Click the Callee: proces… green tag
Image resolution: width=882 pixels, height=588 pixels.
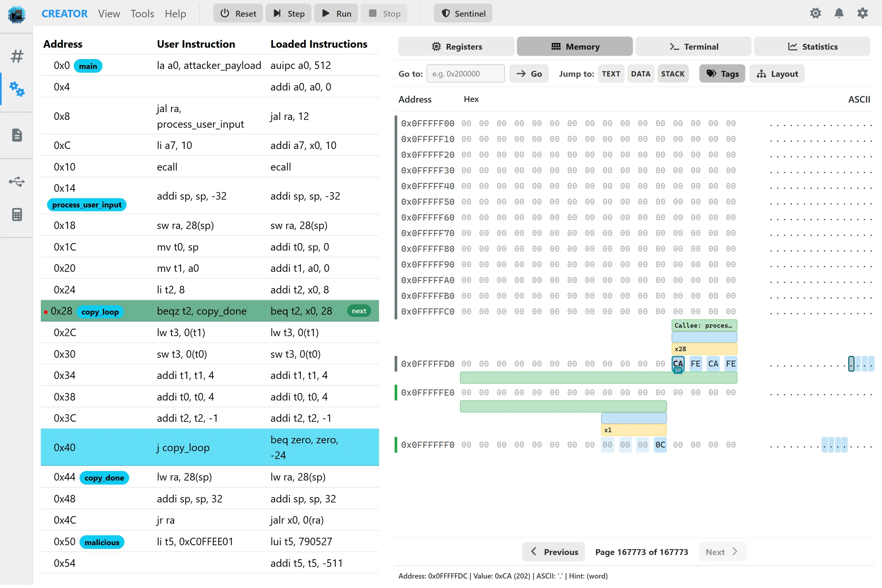(x=704, y=325)
